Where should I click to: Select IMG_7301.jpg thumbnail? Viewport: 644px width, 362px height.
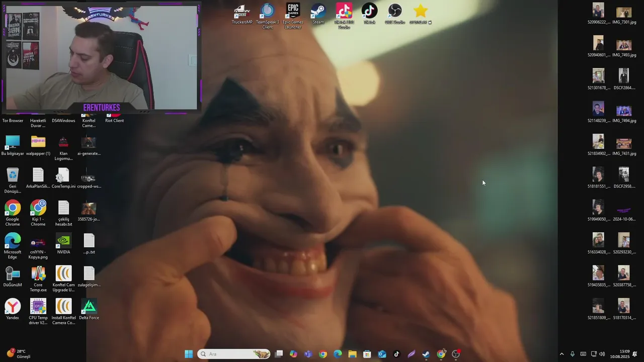pyautogui.click(x=624, y=14)
